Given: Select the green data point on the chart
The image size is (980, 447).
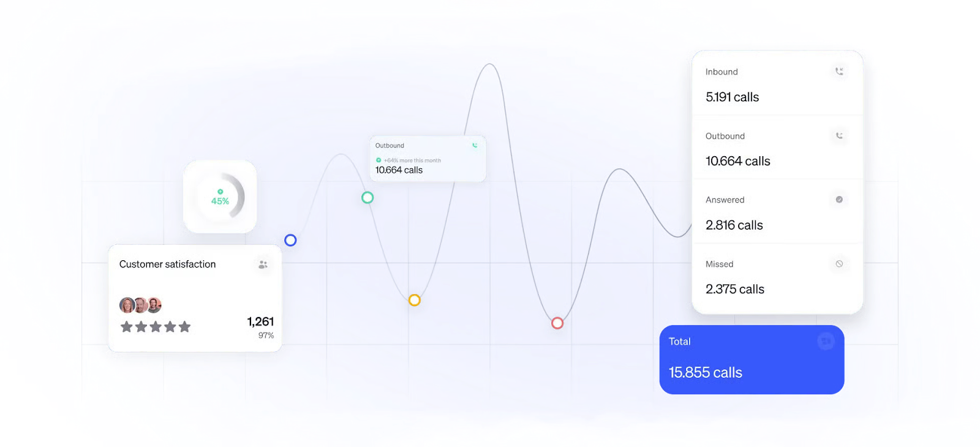Looking at the screenshot, I should pos(367,198).
